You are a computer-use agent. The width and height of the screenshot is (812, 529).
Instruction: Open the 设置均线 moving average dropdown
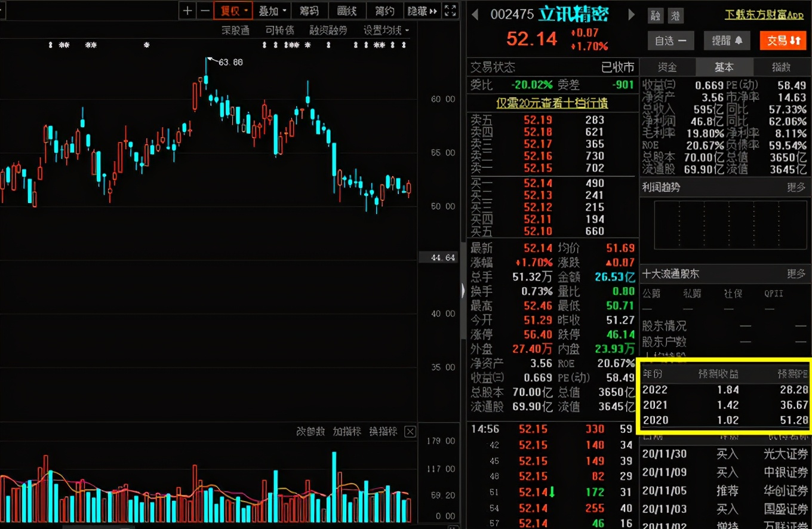coord(386,30)
